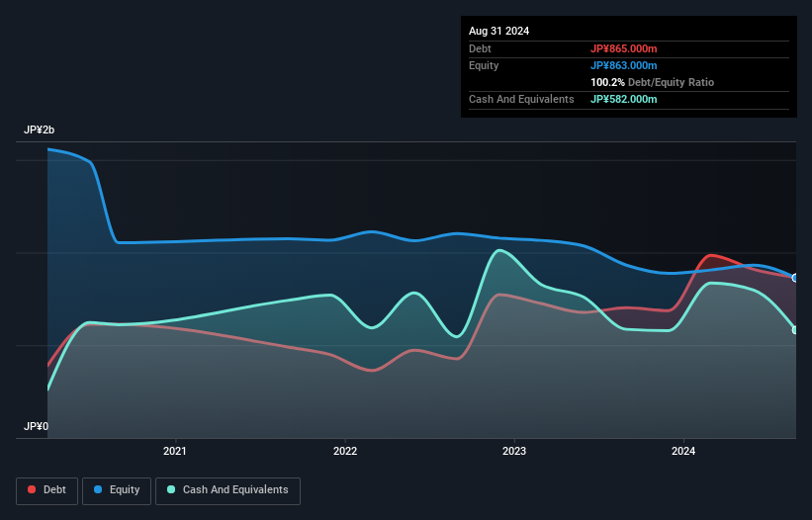The width and height of the screenshot is (812, 520).
Task: Select the 2023 x-axis label
Action: click(514, 451)
